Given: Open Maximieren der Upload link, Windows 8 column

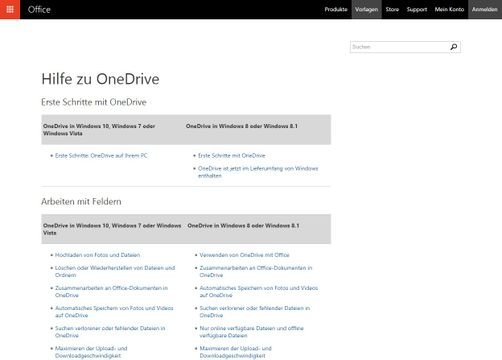Looking at the screenshot, I should point(236,352).
